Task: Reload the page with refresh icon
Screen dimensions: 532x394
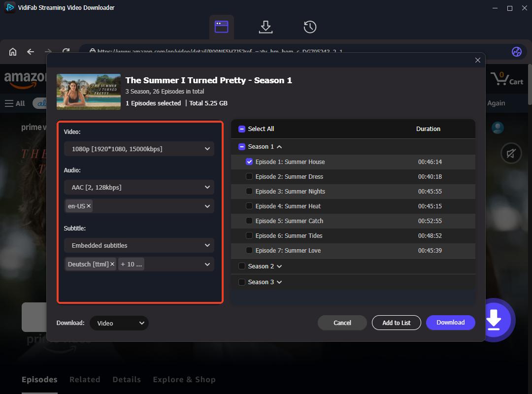Action: click(66, 51)
